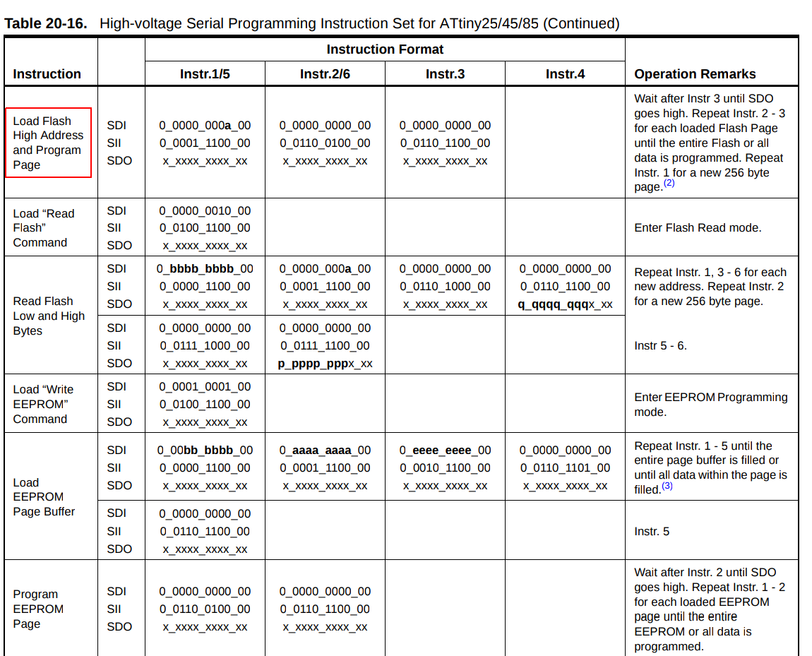Click the '0_0110_1000_00' SII value

coord(446,286)
